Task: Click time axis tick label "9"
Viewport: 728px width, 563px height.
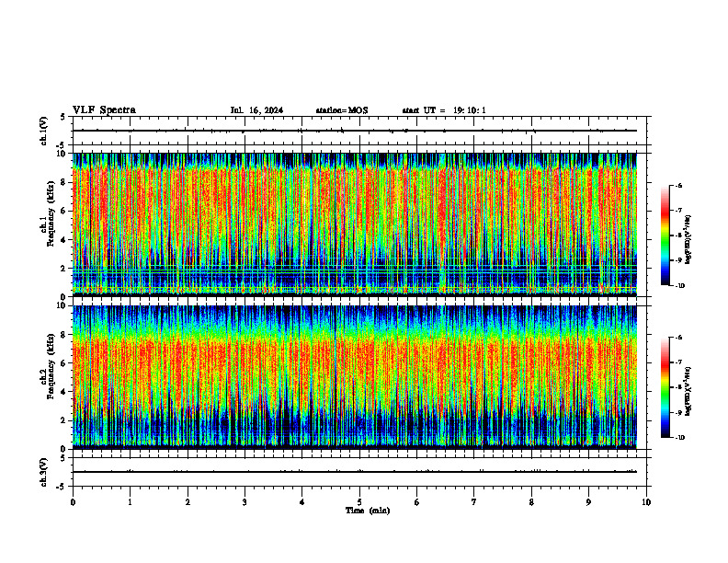Action: [x=588, y=502]
